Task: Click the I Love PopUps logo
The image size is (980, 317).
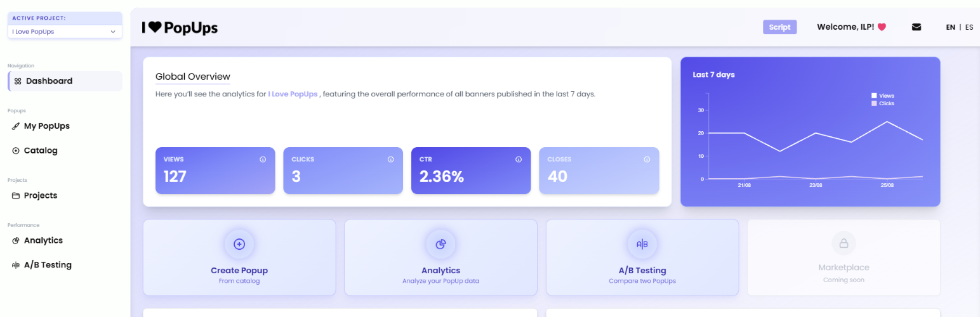Action: point(180,27)
